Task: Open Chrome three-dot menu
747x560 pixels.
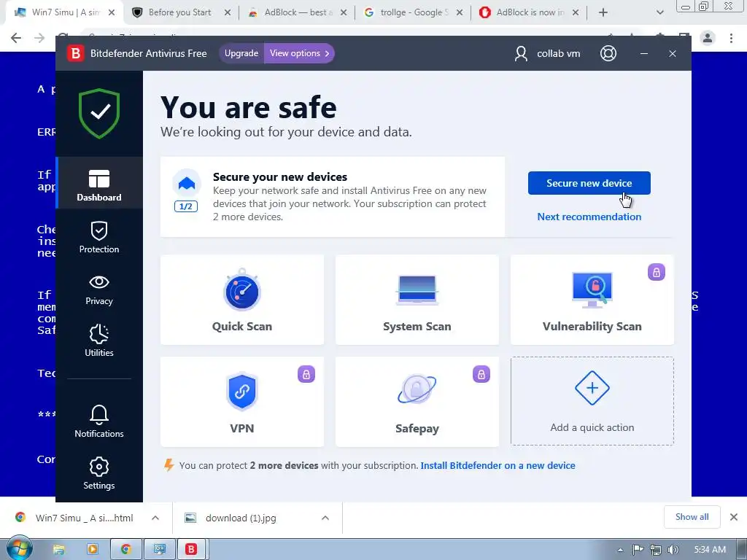Action: [x=731, y=38]
